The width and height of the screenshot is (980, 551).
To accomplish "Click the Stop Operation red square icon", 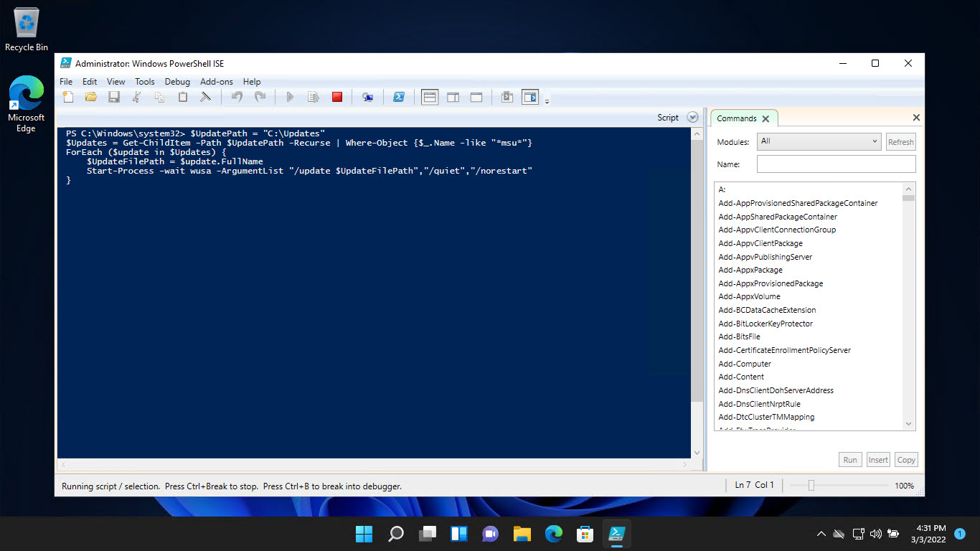I will click(x=337, y=96).
